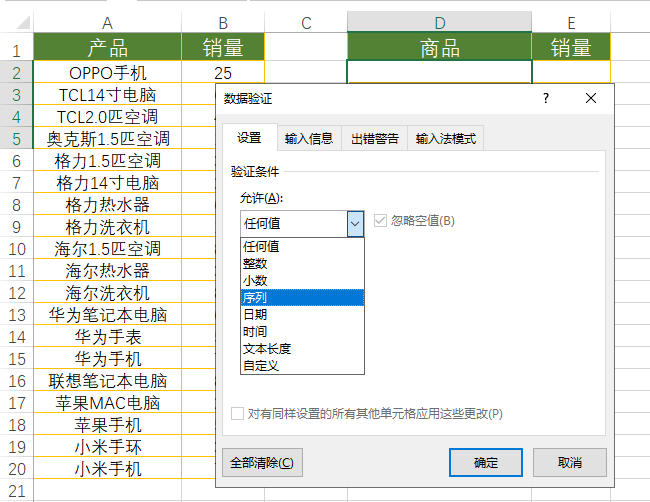This screenshot has width=650, height=502.
Task: Select column A header
Action: pos(107,22)
